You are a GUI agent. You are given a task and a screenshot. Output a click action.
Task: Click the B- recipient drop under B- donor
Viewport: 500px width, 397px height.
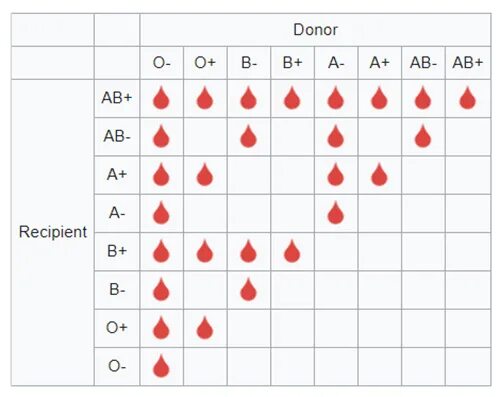click(248, 289)
